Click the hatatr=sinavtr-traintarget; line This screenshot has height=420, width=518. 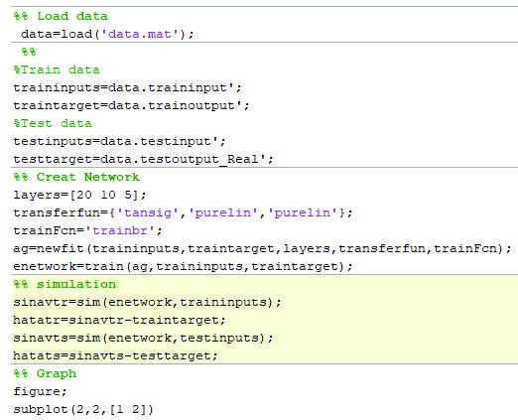(x=119, y=320)
